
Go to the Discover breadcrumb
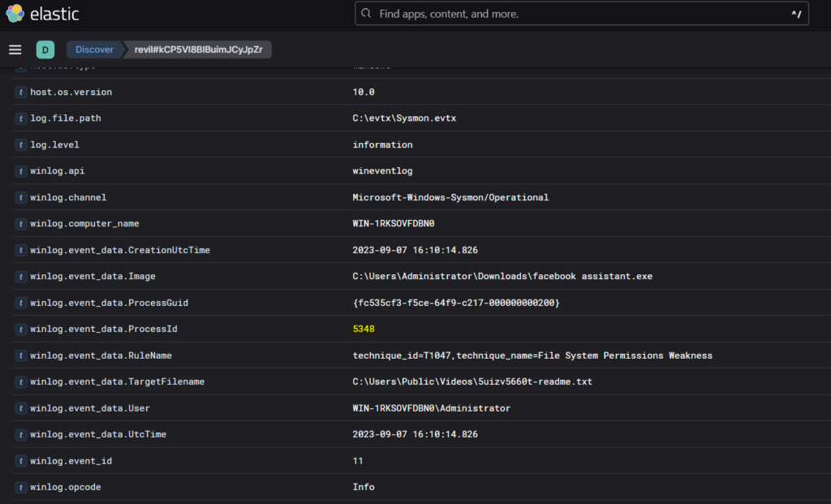click(x=94, y=50)
